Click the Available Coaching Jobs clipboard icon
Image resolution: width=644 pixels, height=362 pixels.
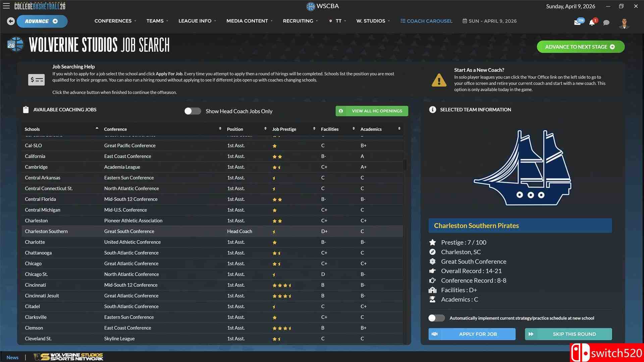point(26,110)
